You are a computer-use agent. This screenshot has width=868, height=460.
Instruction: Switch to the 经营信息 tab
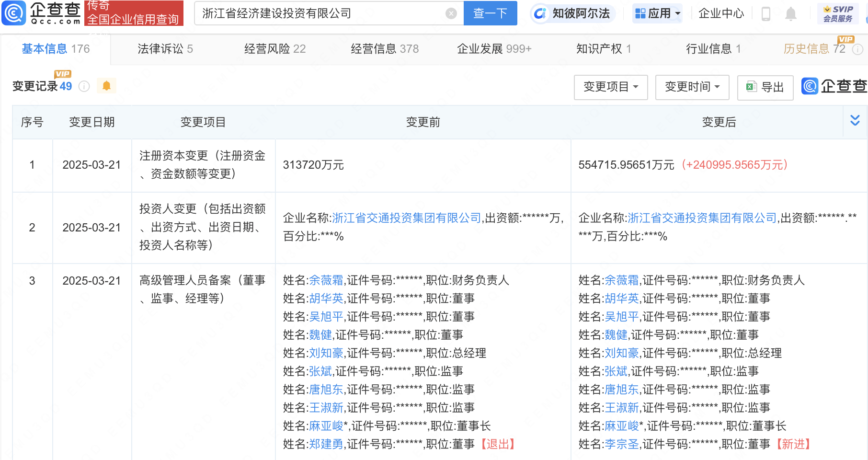pos(385,49)
